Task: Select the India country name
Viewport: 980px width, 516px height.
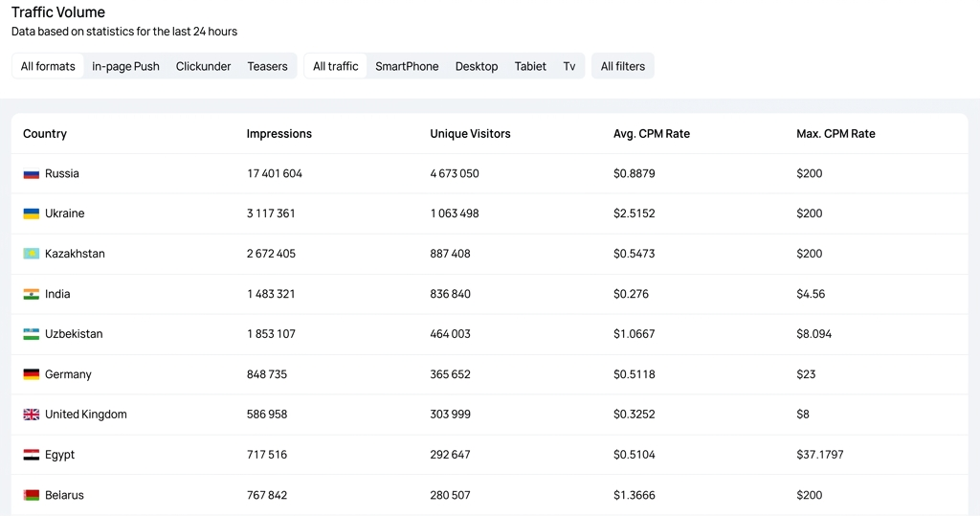Action: (57, 294)
